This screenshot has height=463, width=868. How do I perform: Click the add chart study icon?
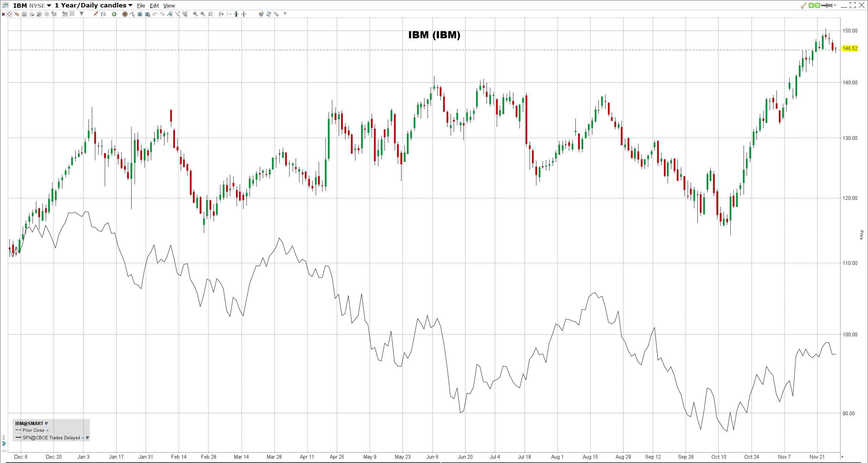(65, 14)
